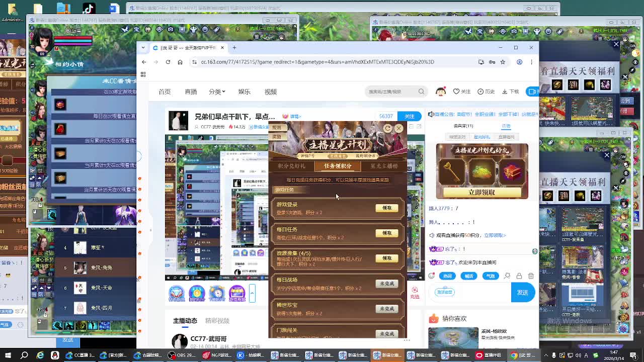The image size is (644, 362).
Task: Expand the gift bar arrow
Action: pyautogui.click(x=252, y=293)
